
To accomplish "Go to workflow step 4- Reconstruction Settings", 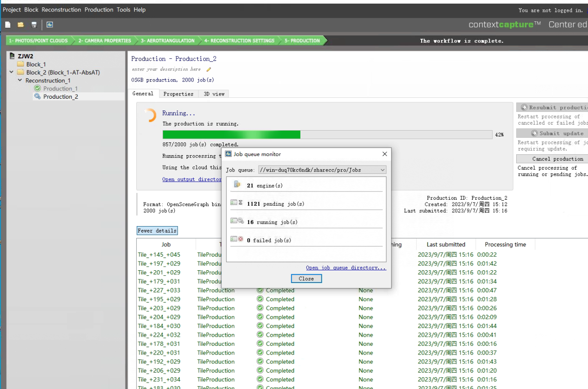I will (x=239, y=40).
